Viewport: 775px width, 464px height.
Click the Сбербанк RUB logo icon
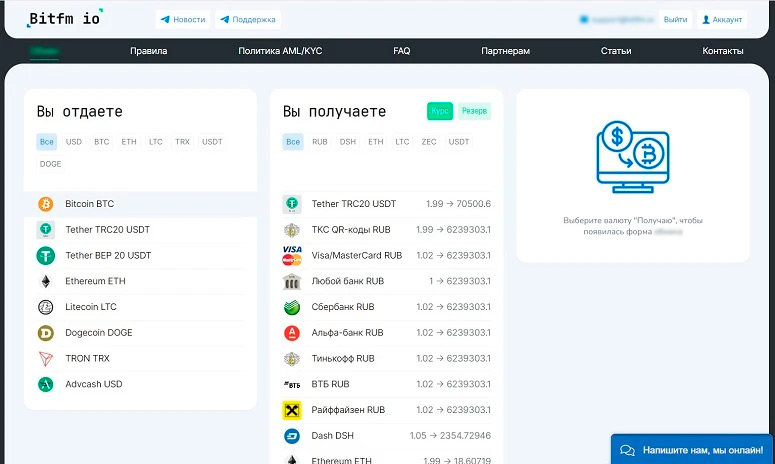[x=292, y=307]
